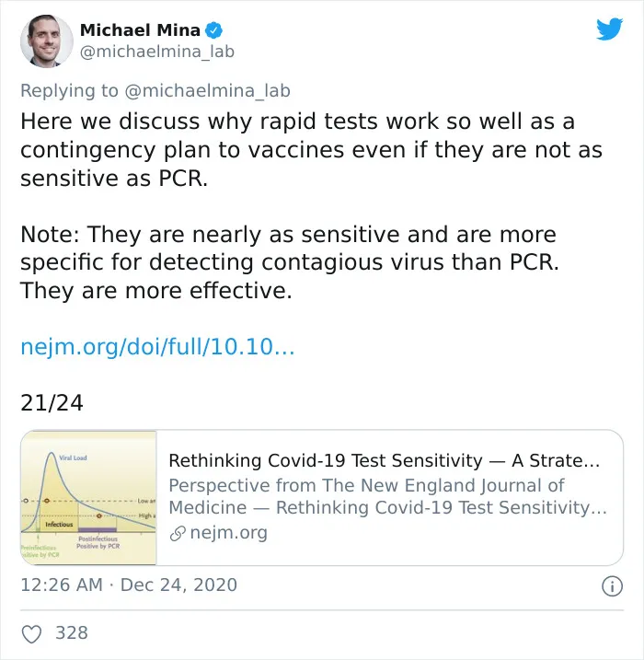644x660 pixels.
Task: Open Michael Mina's profile photo
Action: (x=47, y=41)
